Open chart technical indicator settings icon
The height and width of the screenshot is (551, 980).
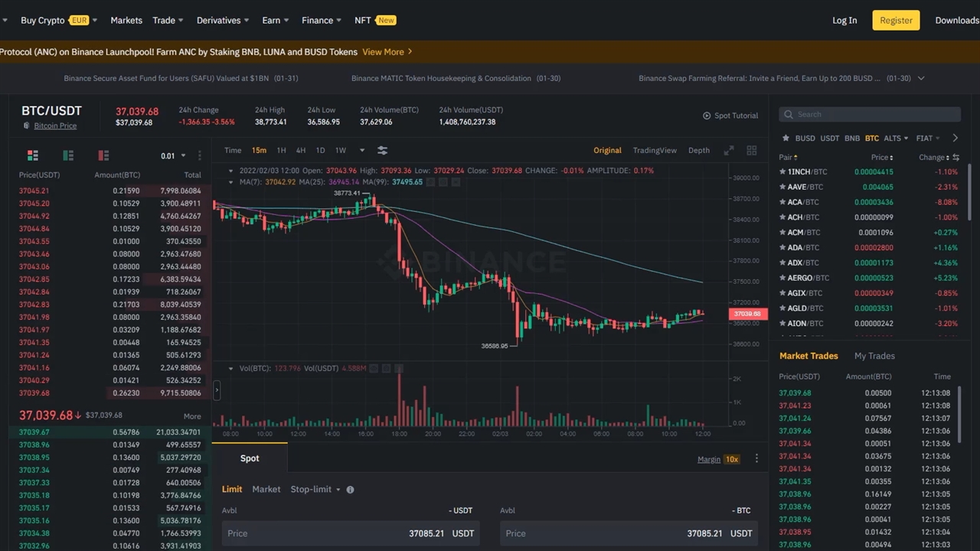pos(382,150)
